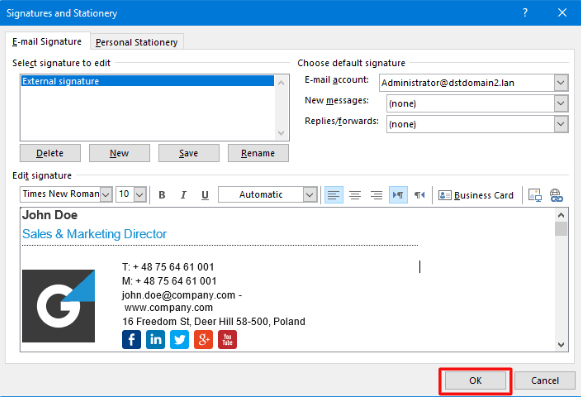The width and height of the screenshot is (581, 397).
Task: Toggle Italic formatting button
Action: pyautogui.click(x=183, y=195)
